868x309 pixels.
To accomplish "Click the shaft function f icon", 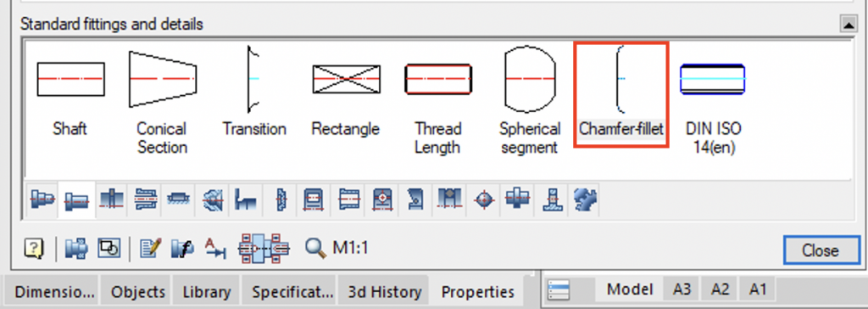I will (183, 249).
